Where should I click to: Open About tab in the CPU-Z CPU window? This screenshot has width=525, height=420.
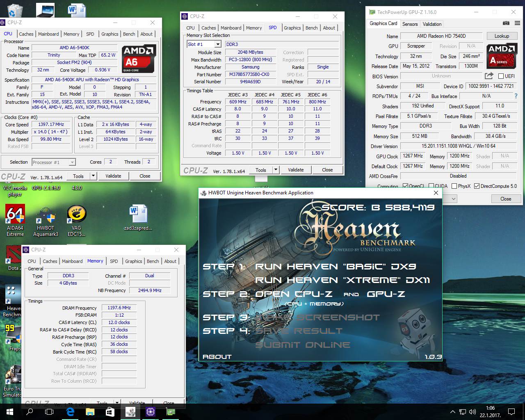(x=146, y=34)
